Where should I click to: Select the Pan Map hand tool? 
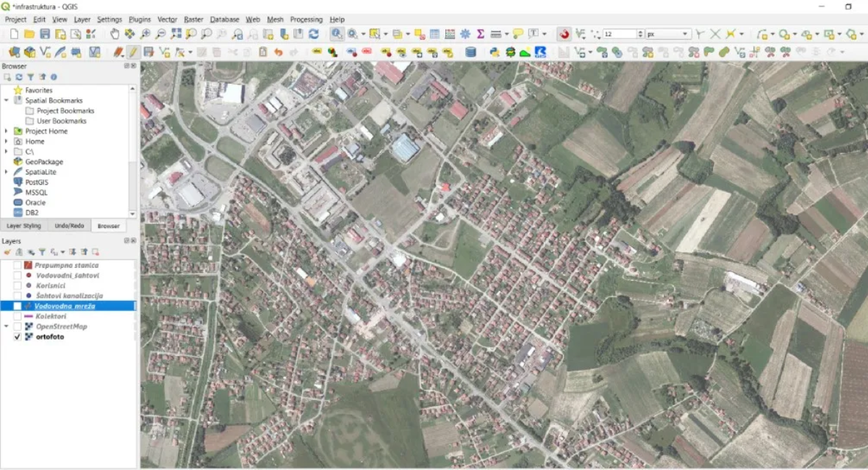pos(115,34)
